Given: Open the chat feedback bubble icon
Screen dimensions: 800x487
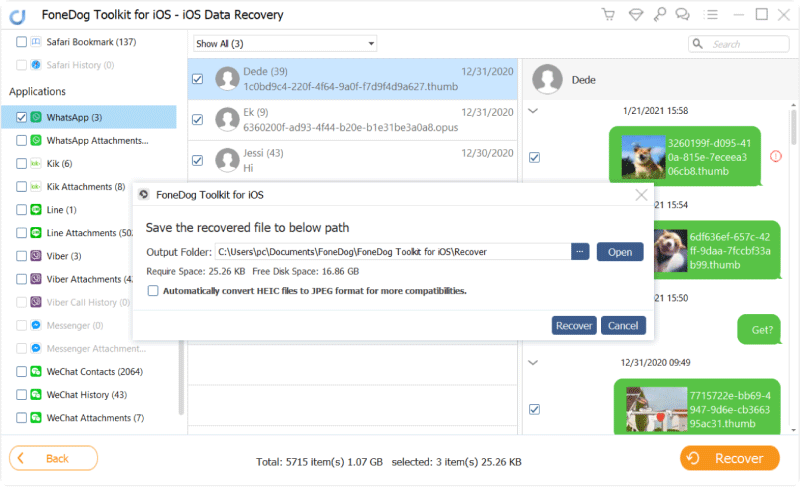Looking at the screenshot, I should [x=683, y=14].
